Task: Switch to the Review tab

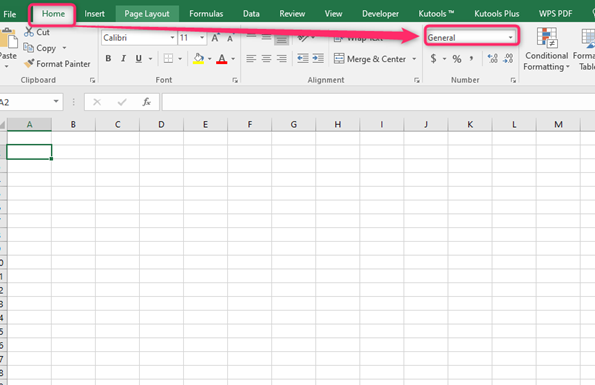Action: pyautogui.click(x=292, y=14)
